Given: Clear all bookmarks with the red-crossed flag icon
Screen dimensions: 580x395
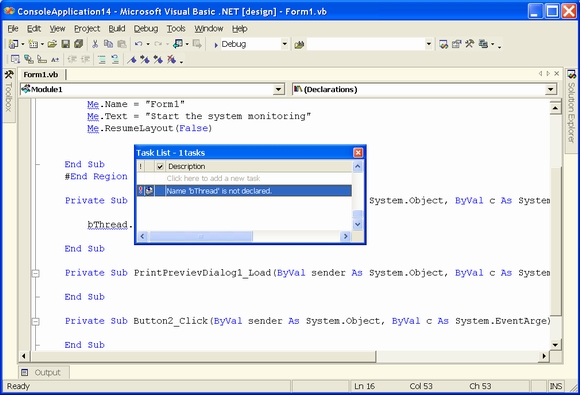Looking at the screenshot, I should 171,59.
